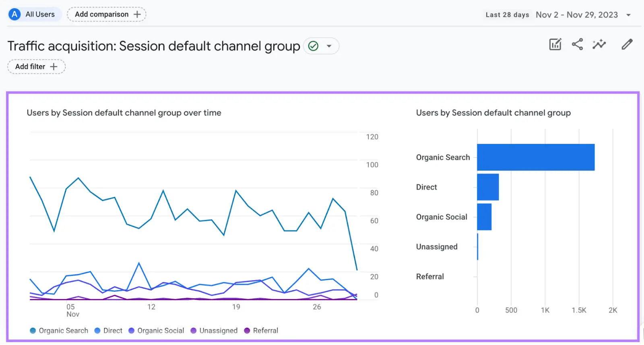
Task: Click the customize report chart icon
Action: tap(555, 44)
